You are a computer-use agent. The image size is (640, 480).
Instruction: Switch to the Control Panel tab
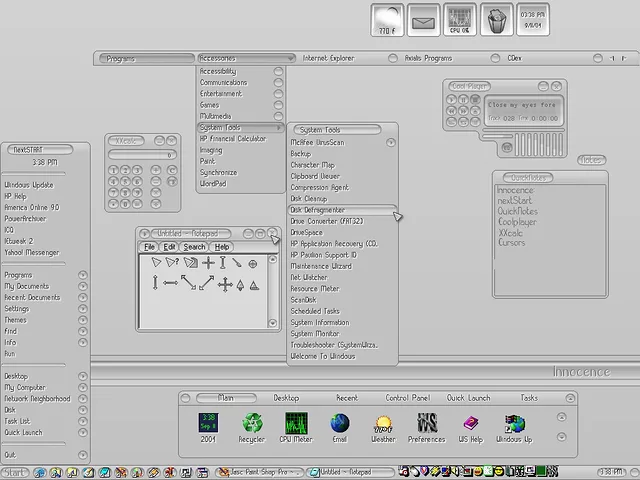coord(408,398)
